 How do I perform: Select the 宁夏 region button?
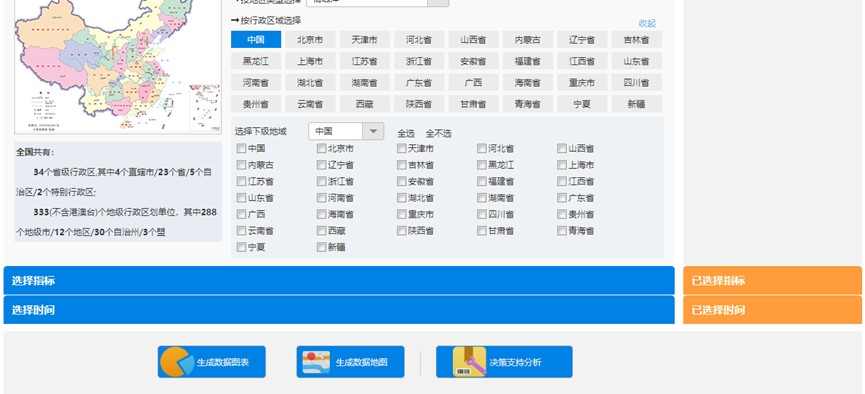tap(582, 104)
